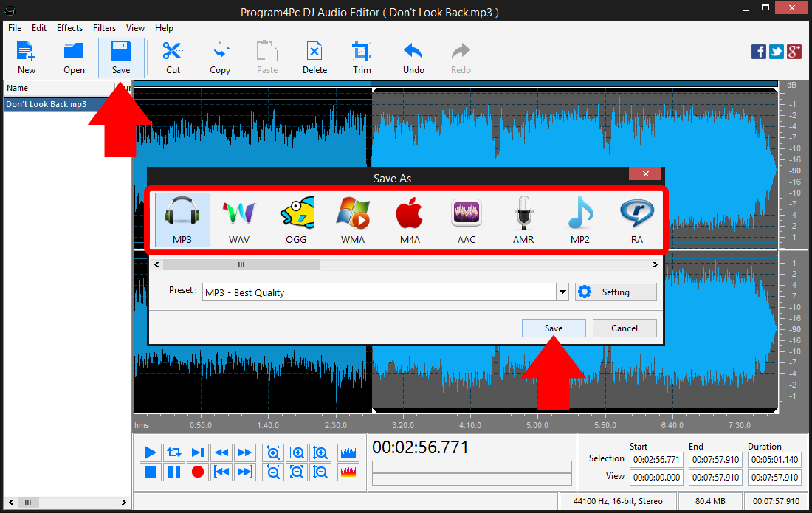
Task: Choose the WAV output format
Action: (x=238, y=219)
